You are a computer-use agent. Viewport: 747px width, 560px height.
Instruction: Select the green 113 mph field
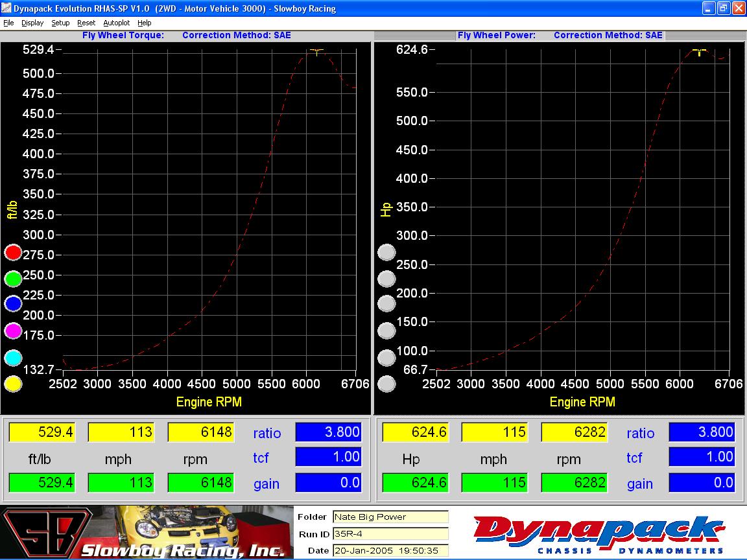click(x=121, y=482)
